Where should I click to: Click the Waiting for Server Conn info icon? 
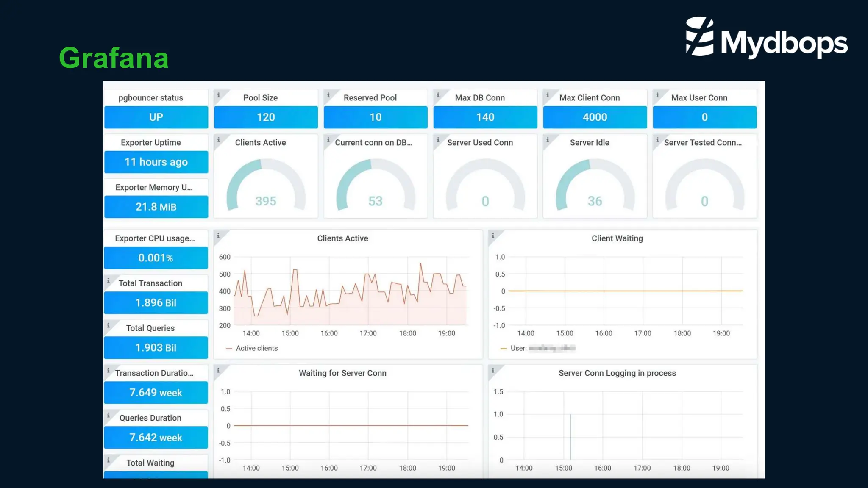tap(219, 370)
